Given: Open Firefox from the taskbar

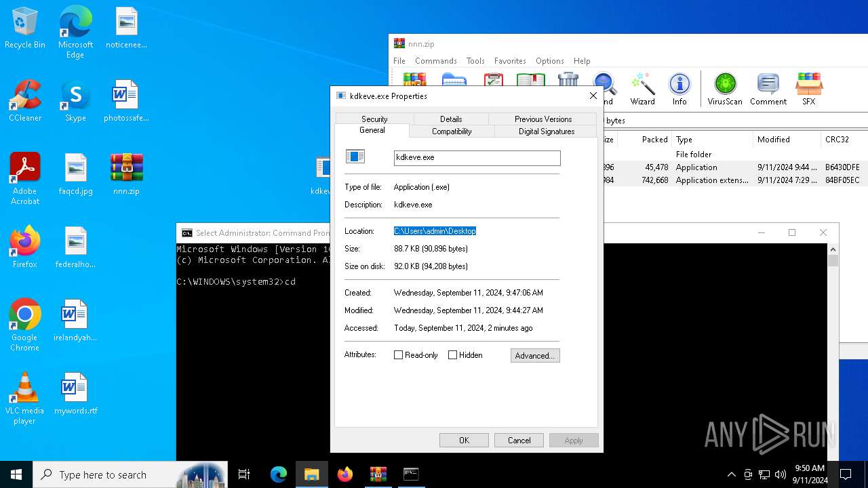Looking at the screenshot, I should point(345,474).
